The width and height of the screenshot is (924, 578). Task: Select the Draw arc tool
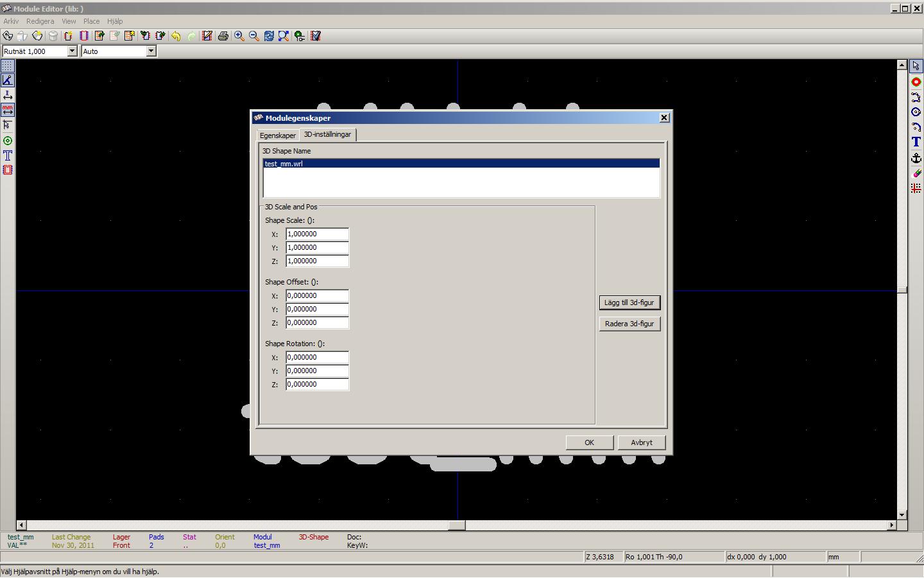click(x=916, y=127)
